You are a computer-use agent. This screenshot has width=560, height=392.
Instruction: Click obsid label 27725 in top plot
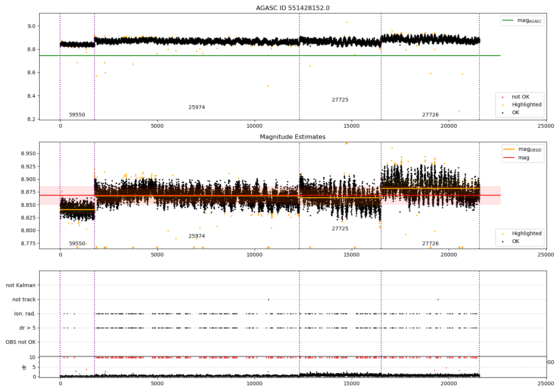coord(340,100)
